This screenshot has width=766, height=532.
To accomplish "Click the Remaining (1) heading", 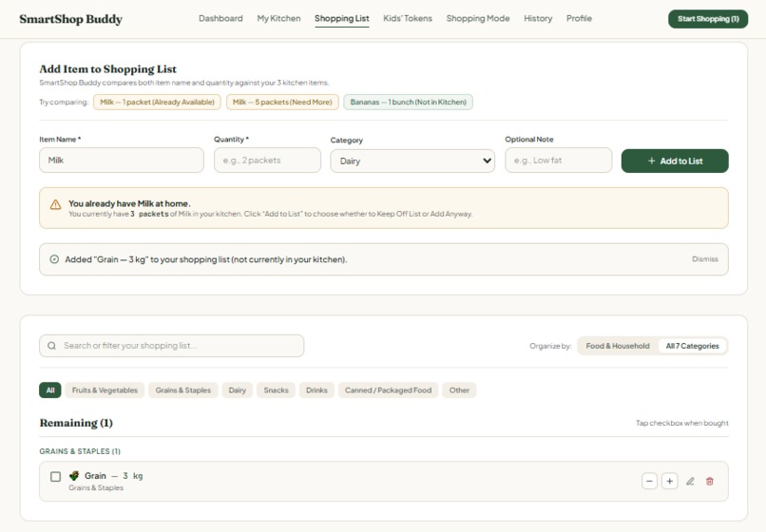I will 76,423.
